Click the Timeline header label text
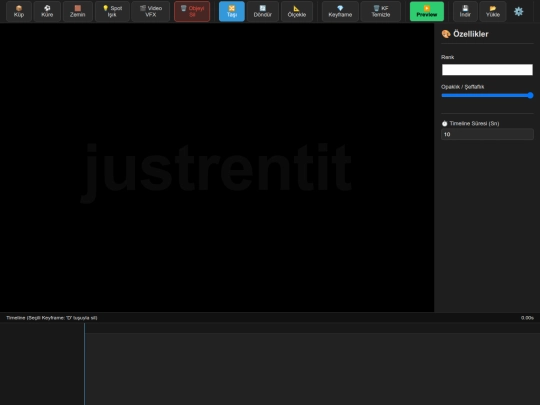The width and height of the screenshot is (540, 405). click(52, 318)
